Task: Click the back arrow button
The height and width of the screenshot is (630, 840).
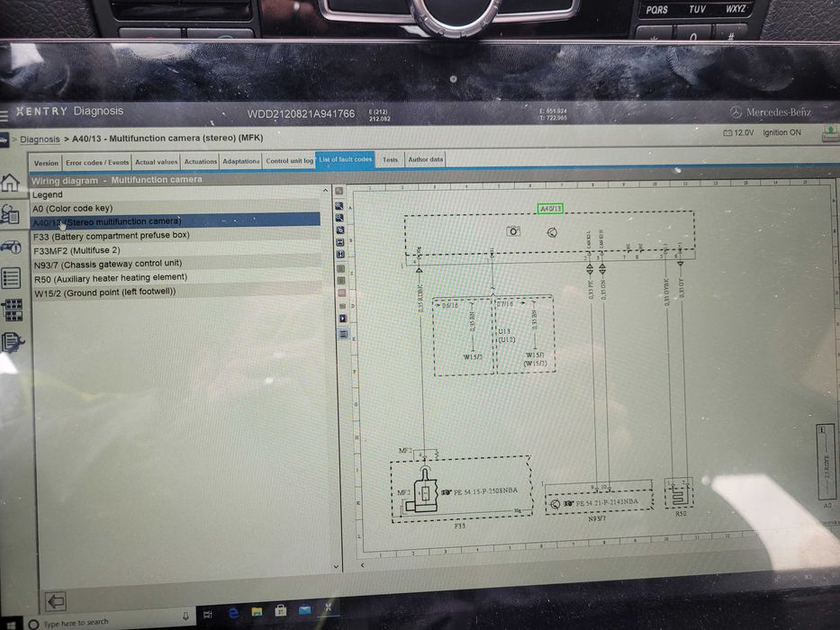Action: coord(56,601)
